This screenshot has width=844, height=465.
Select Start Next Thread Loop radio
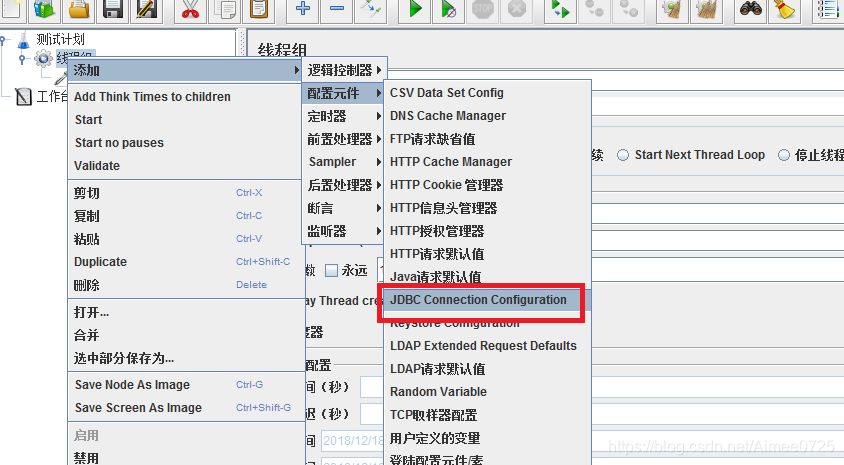point(623,156)
